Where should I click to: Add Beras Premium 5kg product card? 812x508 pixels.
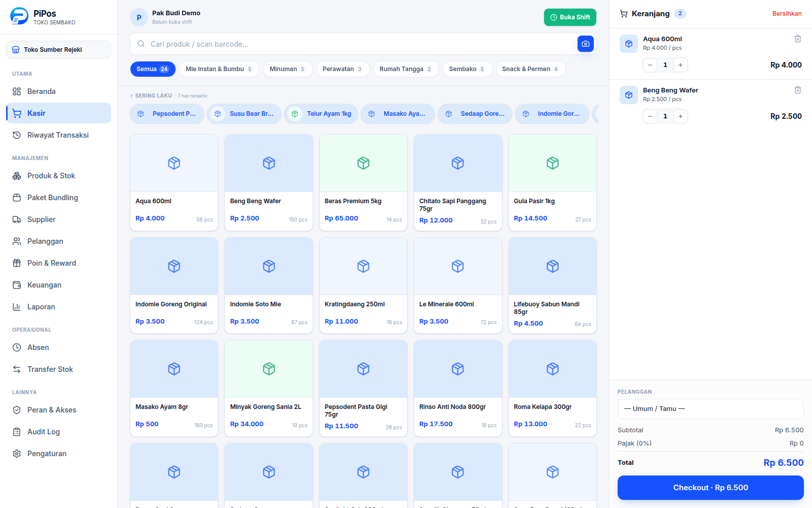[x=363, y=182]
